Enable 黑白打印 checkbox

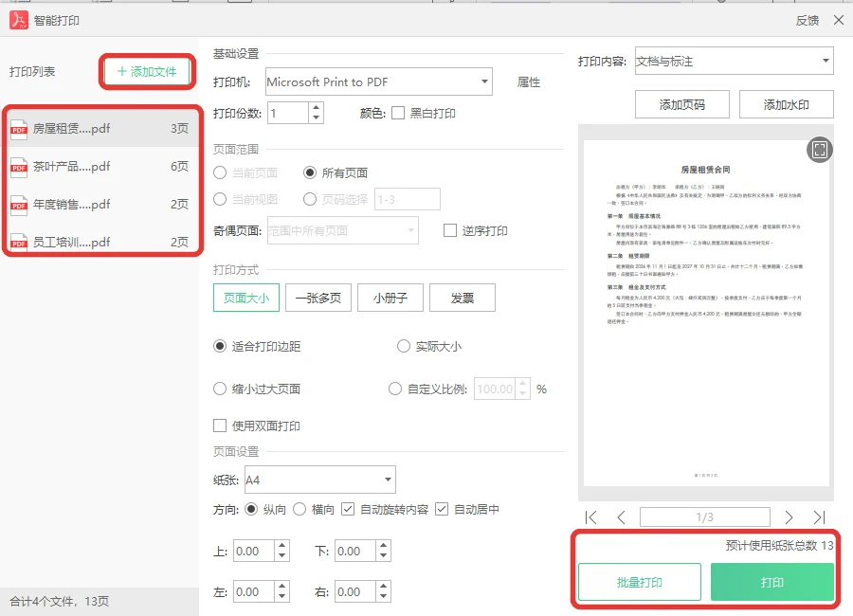(398, 113)
